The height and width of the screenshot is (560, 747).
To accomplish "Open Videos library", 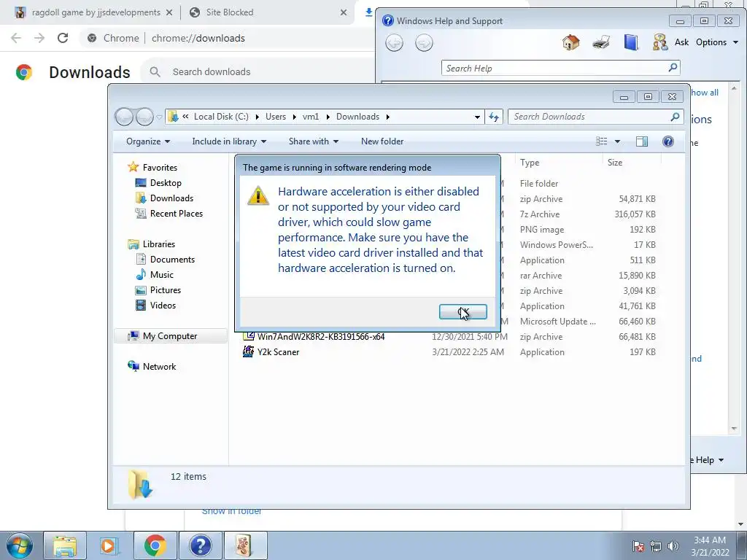I will (163, 306).
